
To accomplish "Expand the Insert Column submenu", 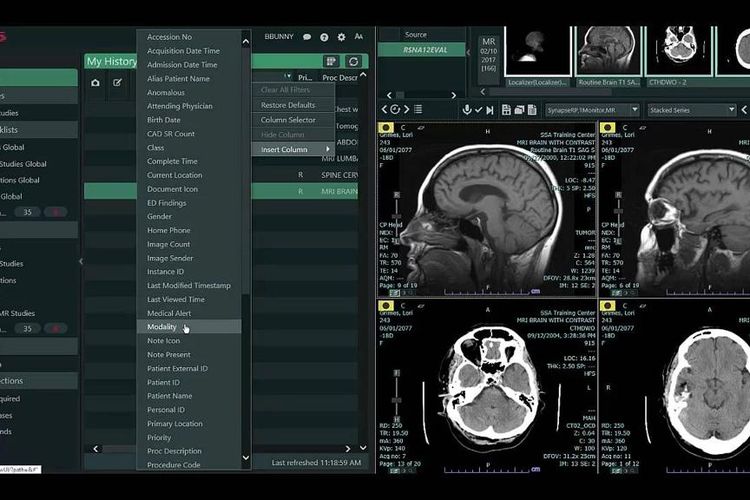I will (294, 149).
